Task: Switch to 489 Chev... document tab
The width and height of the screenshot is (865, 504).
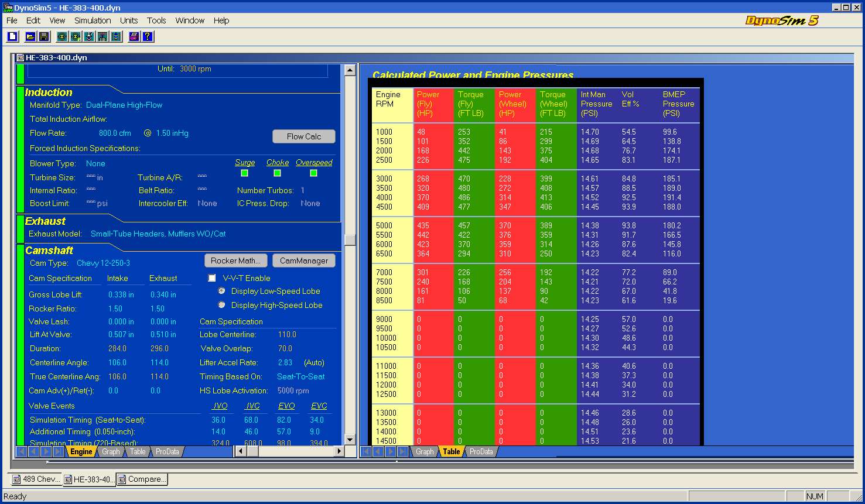Action: [37, 479]
